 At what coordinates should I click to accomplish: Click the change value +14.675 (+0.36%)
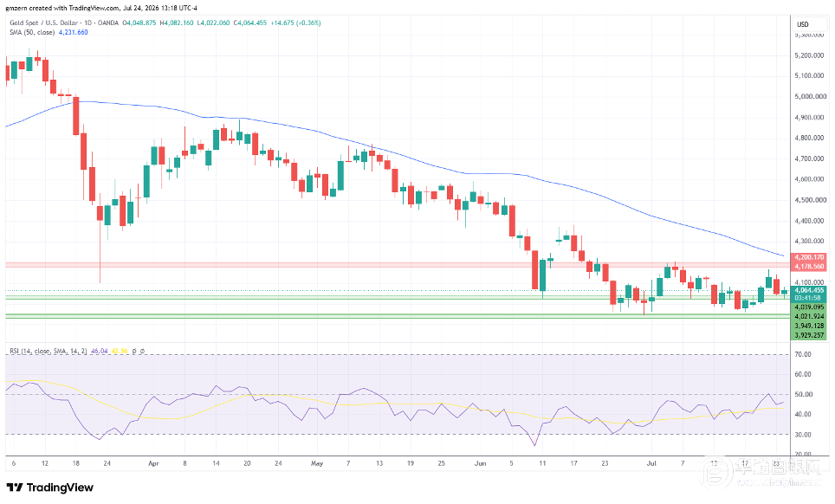tap(295, 23)
